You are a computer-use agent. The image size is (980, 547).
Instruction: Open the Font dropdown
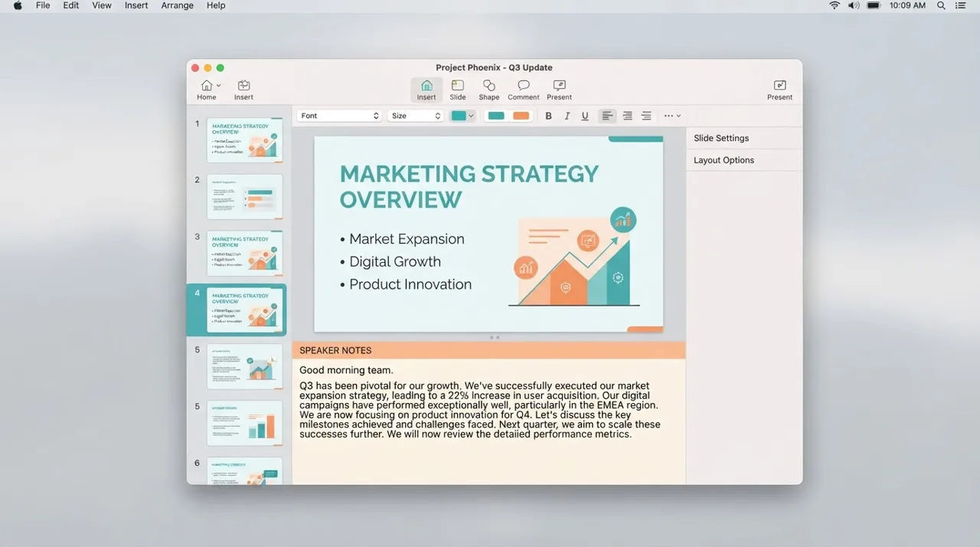click(339, 116)
